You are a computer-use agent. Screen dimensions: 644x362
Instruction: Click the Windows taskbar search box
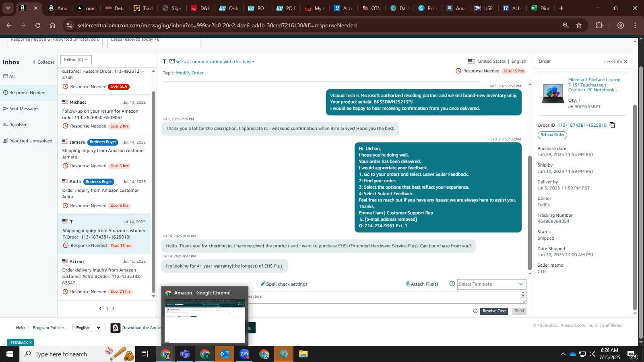(x=76, y=354)
